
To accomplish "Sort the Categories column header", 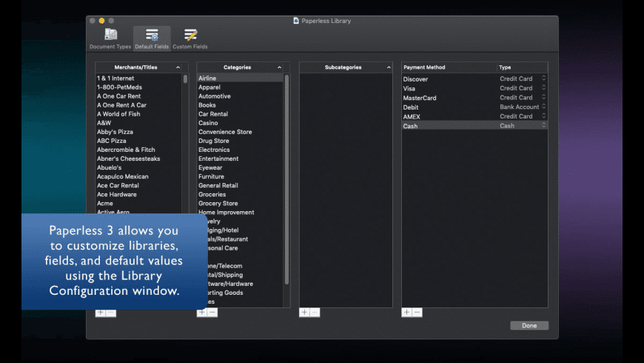I will tap(243, 67).
